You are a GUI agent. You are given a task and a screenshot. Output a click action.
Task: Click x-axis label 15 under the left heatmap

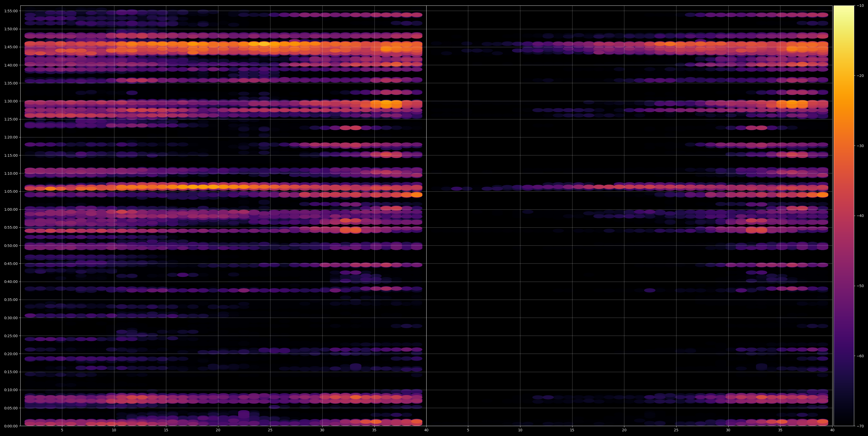[166, 430]
